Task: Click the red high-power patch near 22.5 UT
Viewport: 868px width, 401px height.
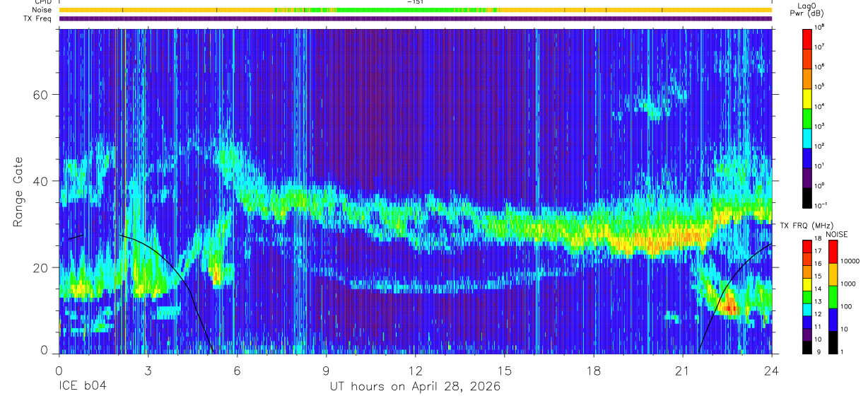Action: pyautogui.click(x=730, y=308)
